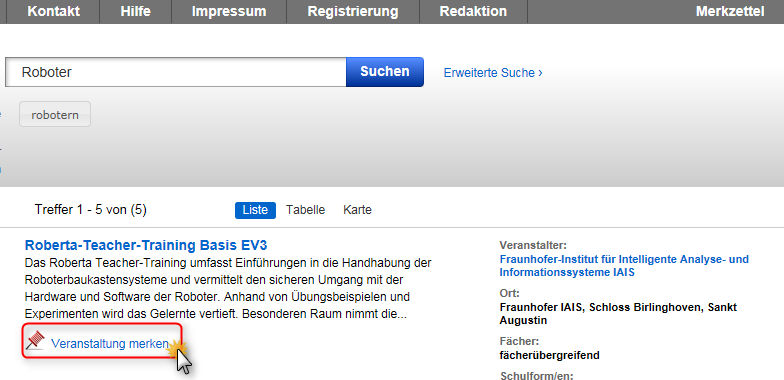Click the Schulform/en: label
This screenshot has width=784, height=380.
[536, 376]
